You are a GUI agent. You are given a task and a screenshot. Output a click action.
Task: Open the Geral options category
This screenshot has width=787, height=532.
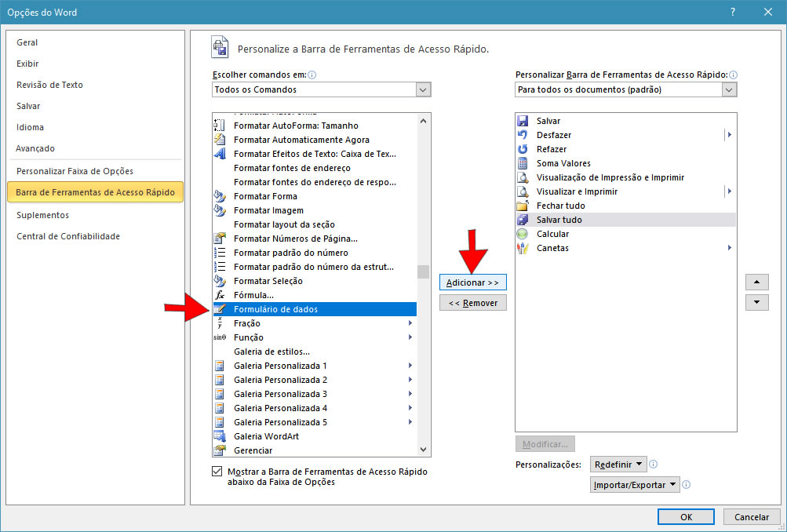(x=27, y=42)
